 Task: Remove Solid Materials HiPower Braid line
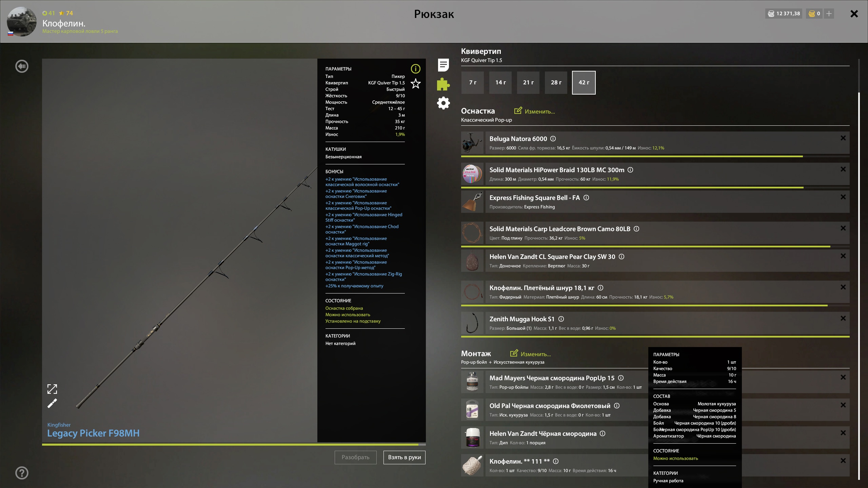click(843, 169)
